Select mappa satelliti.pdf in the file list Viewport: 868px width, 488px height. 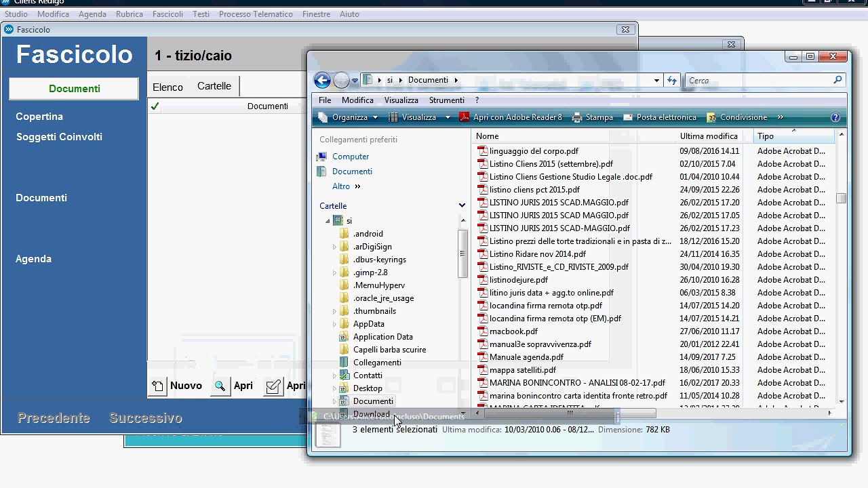[523, 370]
